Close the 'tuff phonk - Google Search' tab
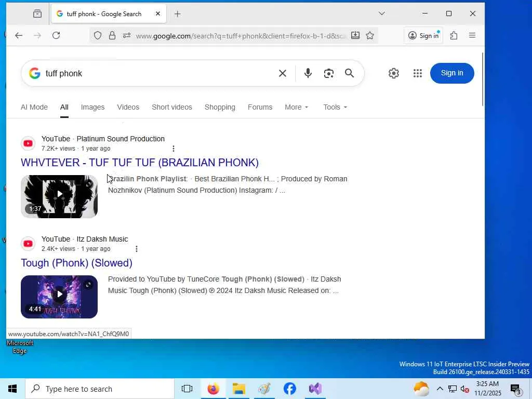 point(158,14)
